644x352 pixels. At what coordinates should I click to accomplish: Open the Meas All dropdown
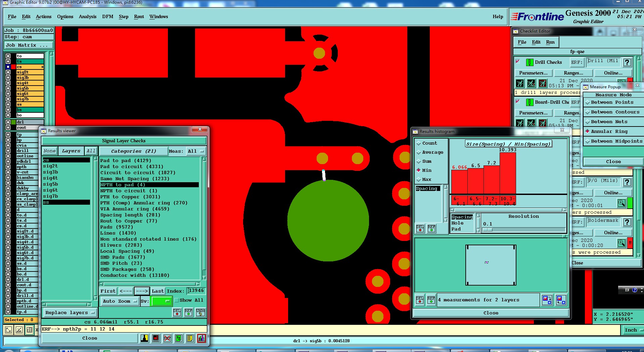pyautogui.click(x=196, y=151)
